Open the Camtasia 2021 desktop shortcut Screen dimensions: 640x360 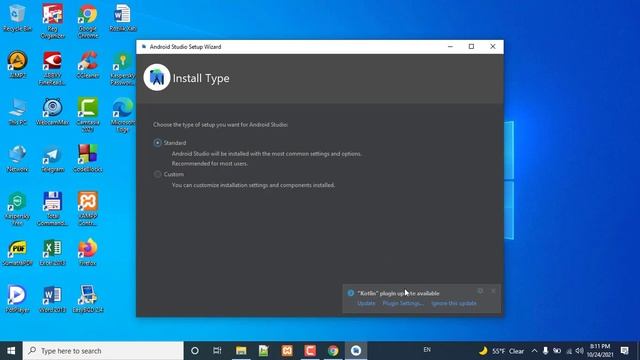click(x=88, y=115)
